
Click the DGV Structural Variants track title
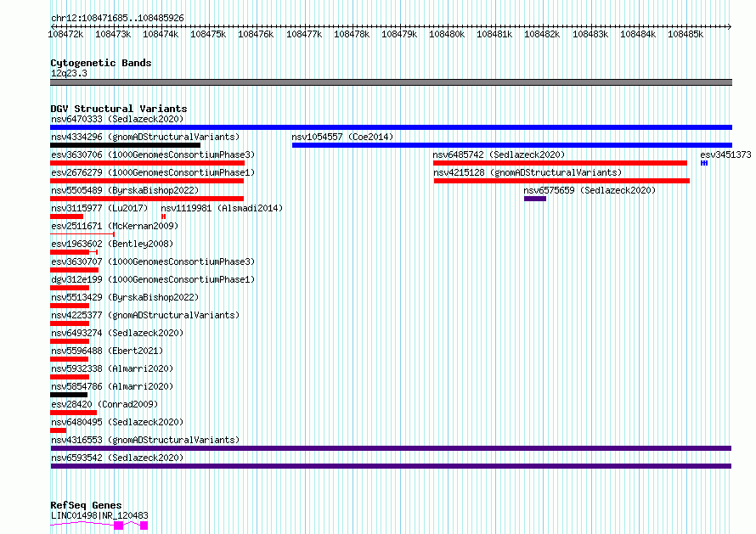click(x=119, y=109)
